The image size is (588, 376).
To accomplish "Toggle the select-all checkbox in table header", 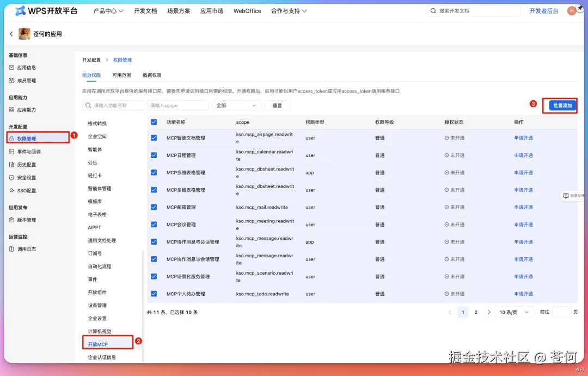I will [x=154, y=122].
